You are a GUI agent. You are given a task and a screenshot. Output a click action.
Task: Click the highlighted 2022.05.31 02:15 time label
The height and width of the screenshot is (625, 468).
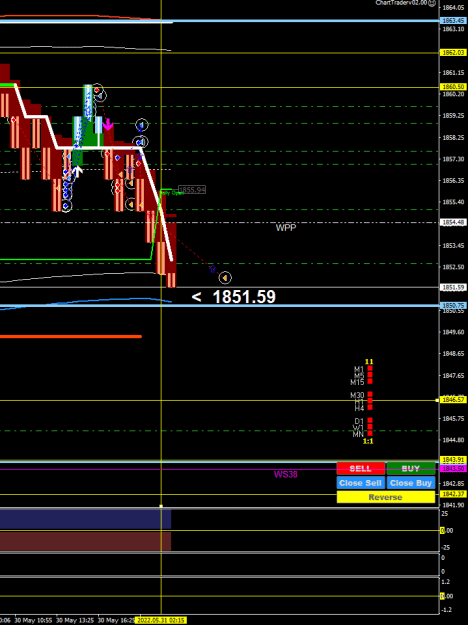point(161,621)
